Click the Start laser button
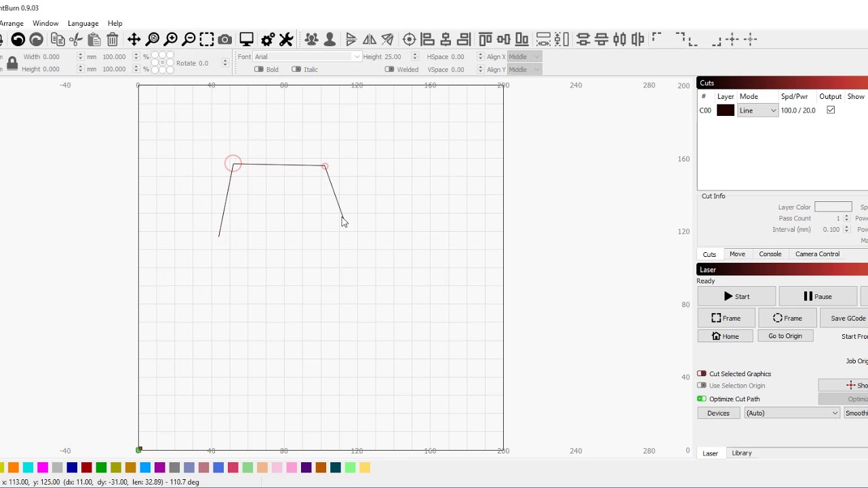The image size is (868, 488). (x=736, y=296)
